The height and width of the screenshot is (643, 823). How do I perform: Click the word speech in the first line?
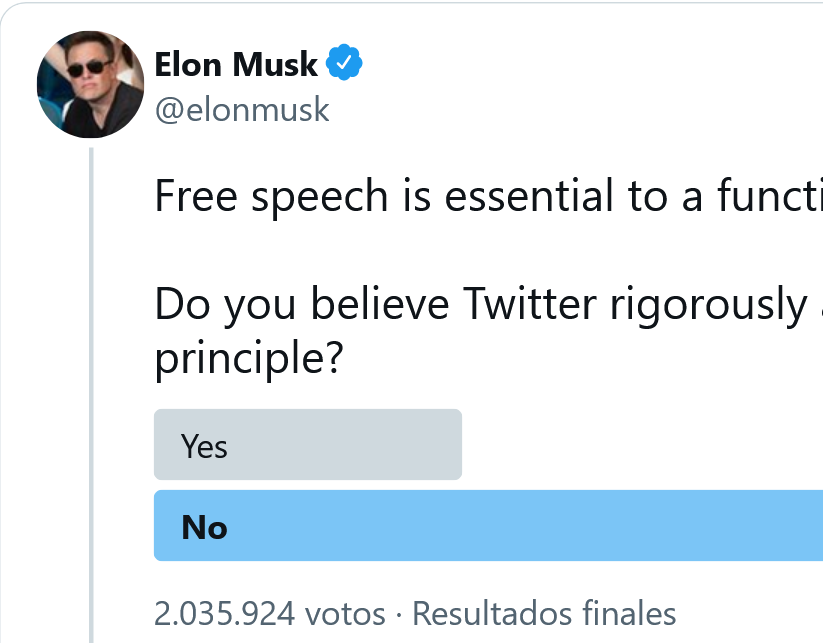(319, 198)
